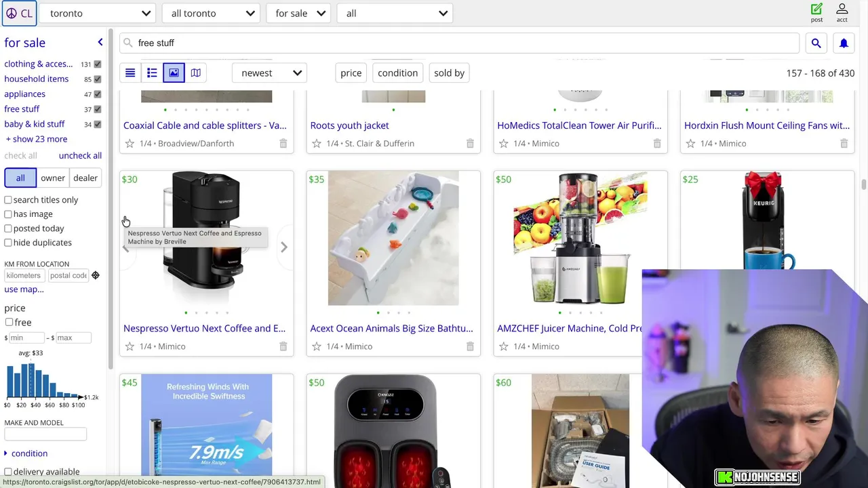The image size is (868, 488).
Task: Open the sold by filter button
Action: (449, 73)
